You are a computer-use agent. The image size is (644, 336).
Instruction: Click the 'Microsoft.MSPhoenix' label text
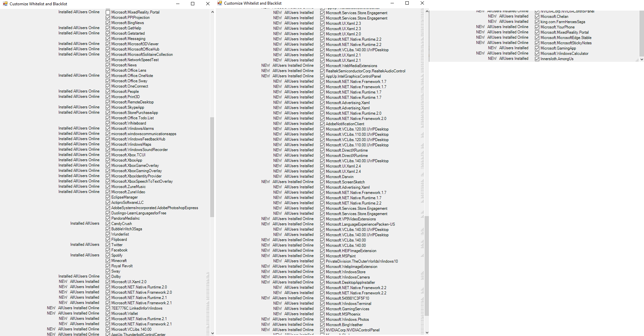[x=343, y=314]
